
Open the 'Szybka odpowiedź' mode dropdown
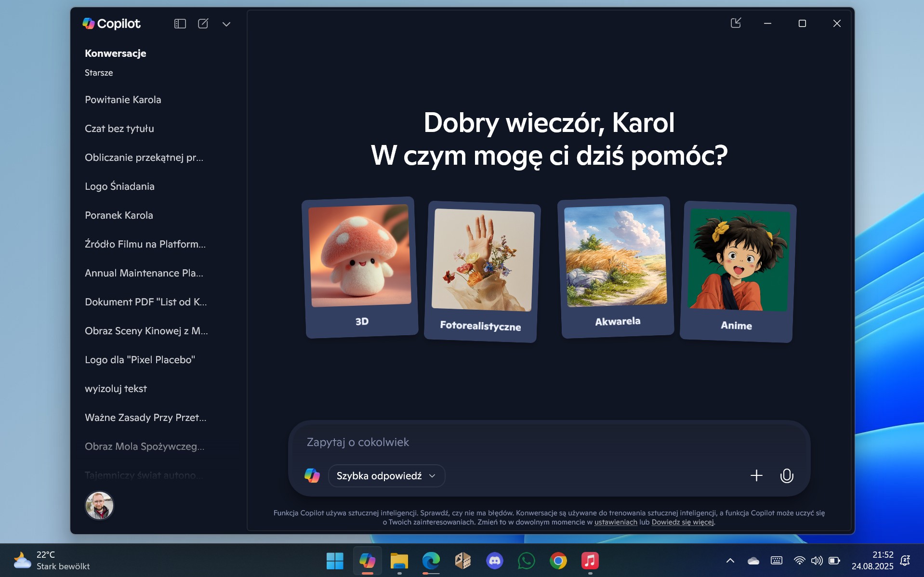click(386, 476)
